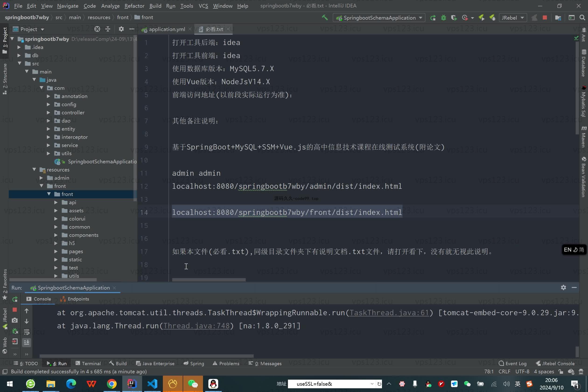Toggle the Maven side panel
This screenshot has height=392, width=588.
click(584, 136)
